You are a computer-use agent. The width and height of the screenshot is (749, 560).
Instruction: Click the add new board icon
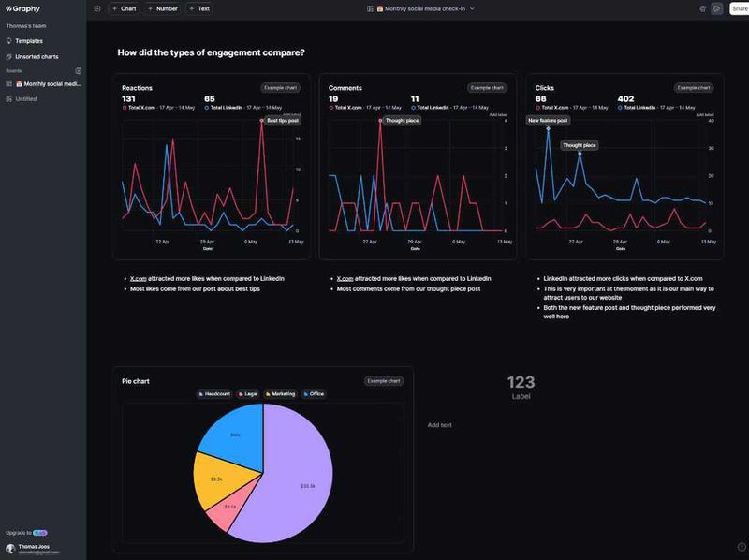point(78,70)
